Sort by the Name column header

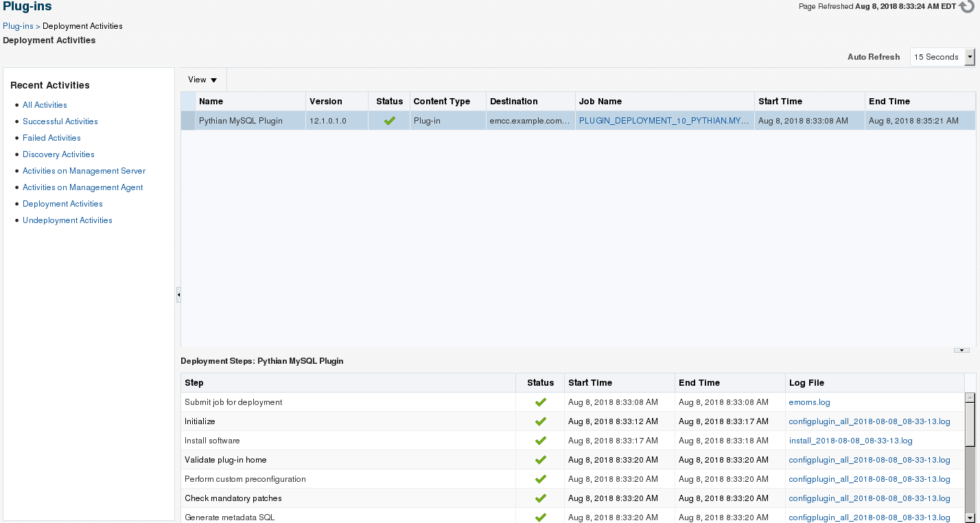211,102
